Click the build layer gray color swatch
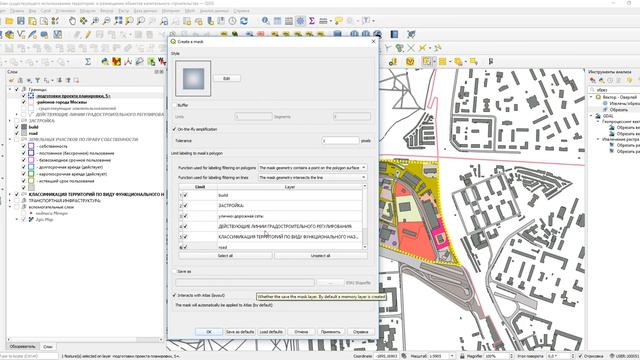This screenshot has width=640, height=360. click(24, 127)
